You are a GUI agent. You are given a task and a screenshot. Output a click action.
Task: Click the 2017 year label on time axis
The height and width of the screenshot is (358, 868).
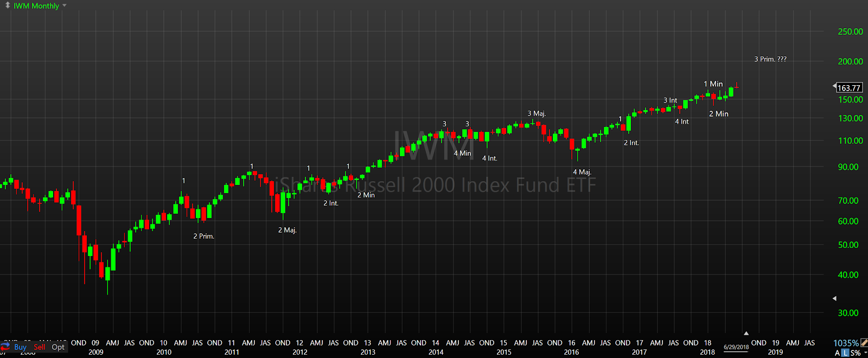click(640, 353)
